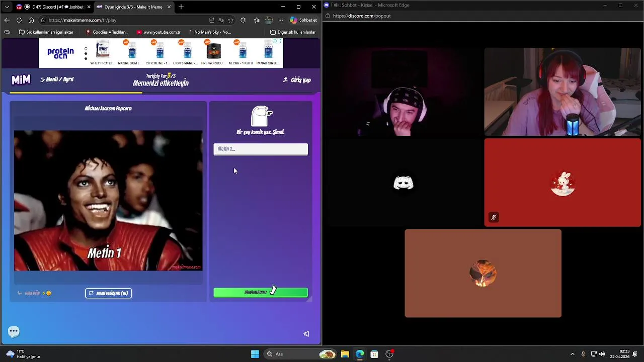This screenshot has width=644, height=362.
Task: Open the favorites list icon
Action: (x=257, y=20)
